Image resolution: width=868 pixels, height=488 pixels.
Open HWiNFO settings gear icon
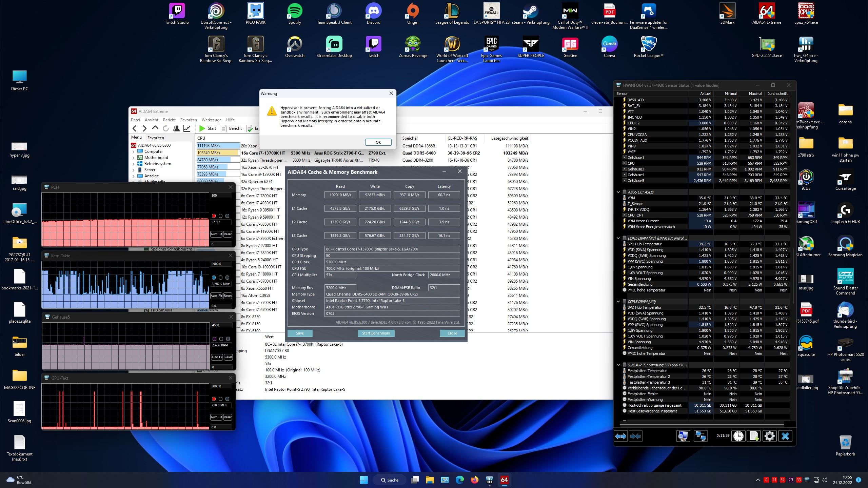pyautogui.click(x=769, y=436)
